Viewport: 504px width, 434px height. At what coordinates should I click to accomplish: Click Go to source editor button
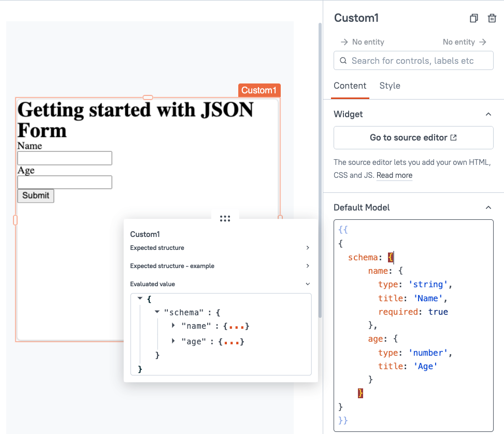[x=413, y=138]
